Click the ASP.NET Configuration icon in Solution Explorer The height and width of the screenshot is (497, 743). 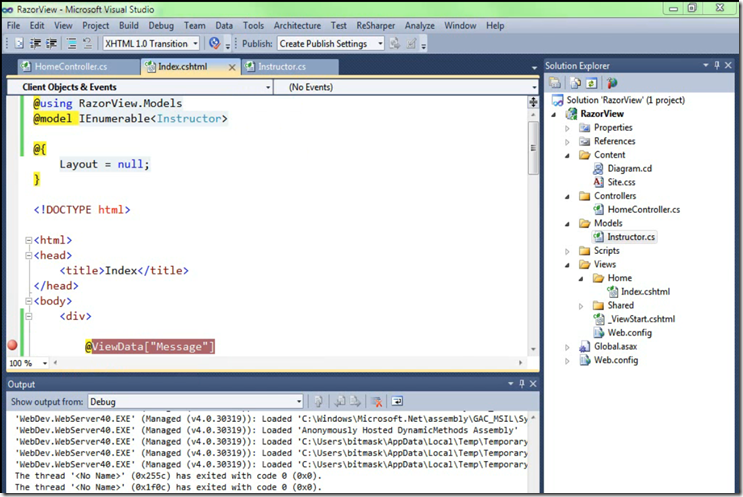click(612, 83)
